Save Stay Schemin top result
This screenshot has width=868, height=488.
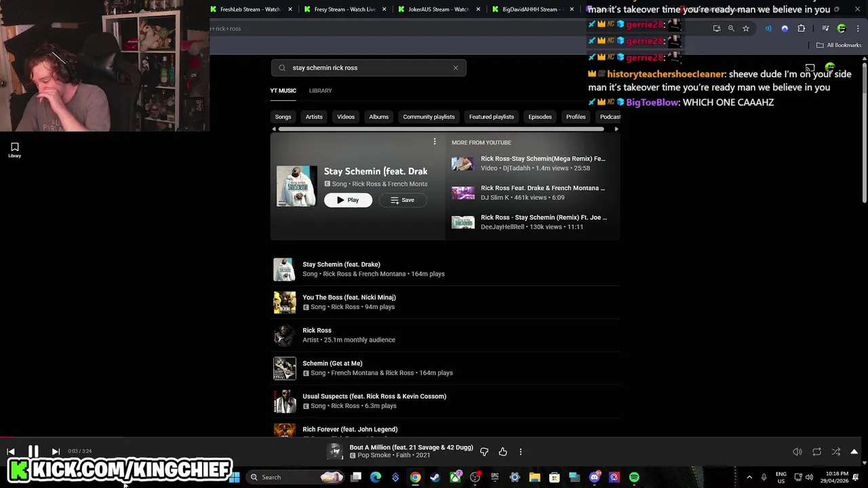(x=402, y=200)
